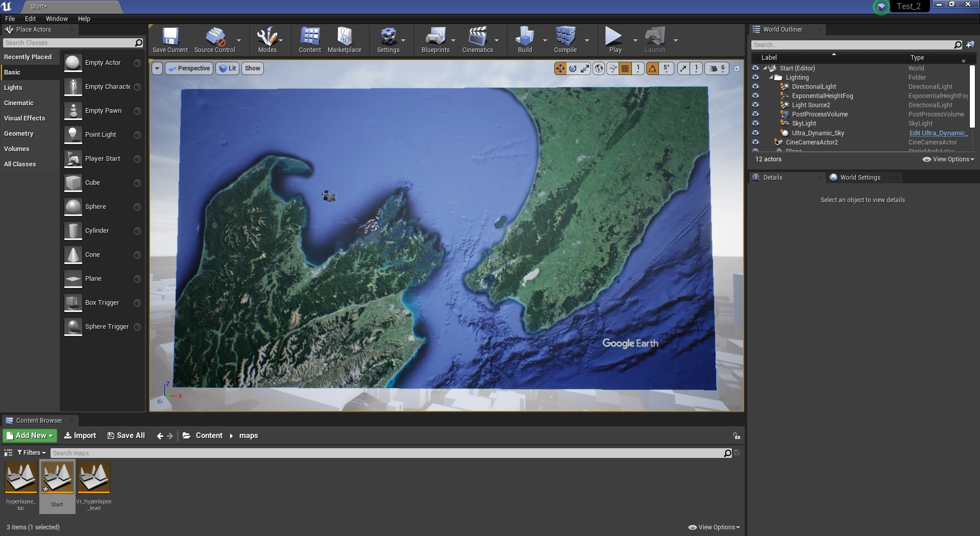Open the Window menu
The height and width of the screenshot is (536, 980).
[x=57, y=19]
